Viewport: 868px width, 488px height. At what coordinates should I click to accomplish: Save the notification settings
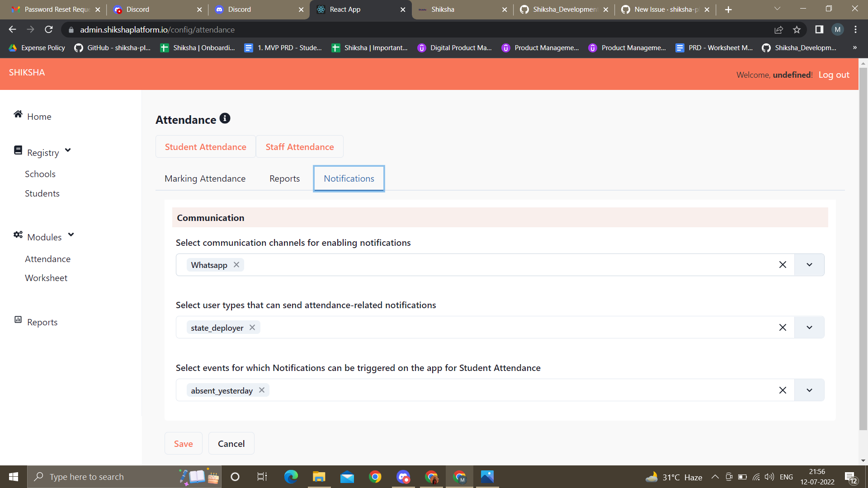point(183,443)
